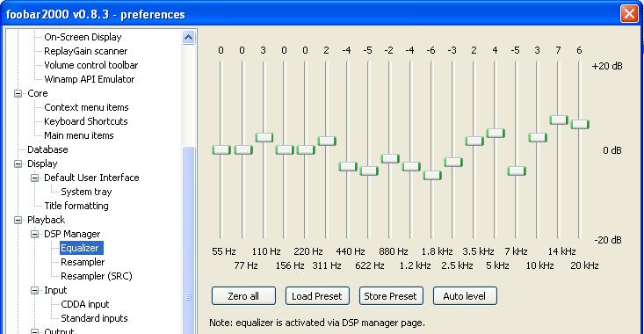This screenshot has width=644, height=334.
Task: Select Volume control toolbar item
Action: click(x=90, y=65)
